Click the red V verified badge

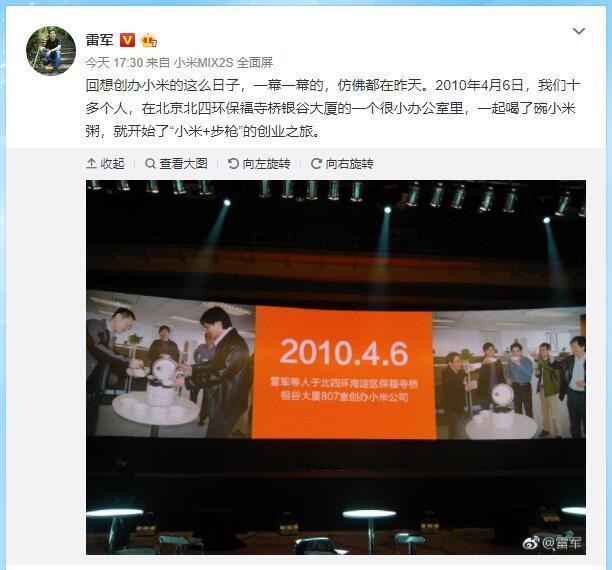pyautogui.click(x=127, y=40)
